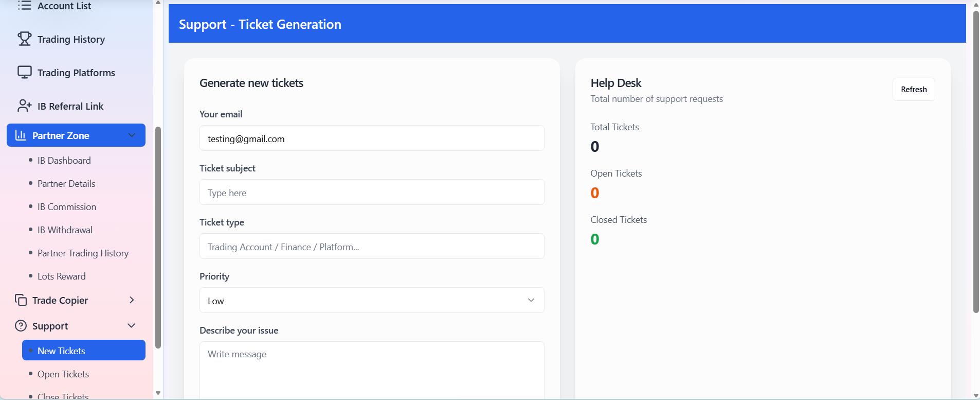
Task: Click the Support - Ticket Generation title
Action: 260,24
